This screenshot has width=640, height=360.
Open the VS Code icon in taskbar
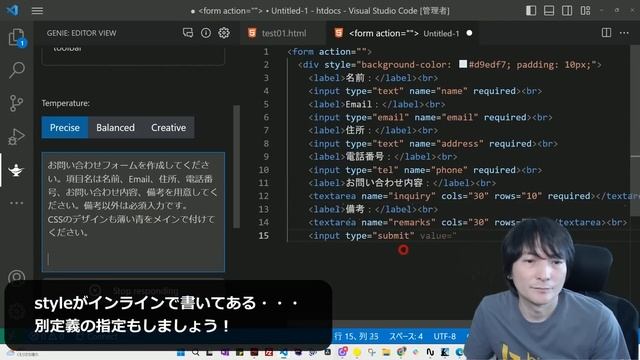283,352
